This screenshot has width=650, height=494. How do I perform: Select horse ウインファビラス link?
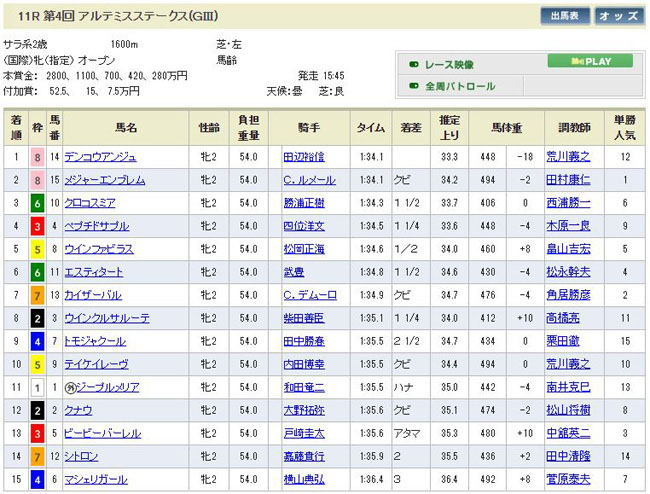(x=99, y=249)
